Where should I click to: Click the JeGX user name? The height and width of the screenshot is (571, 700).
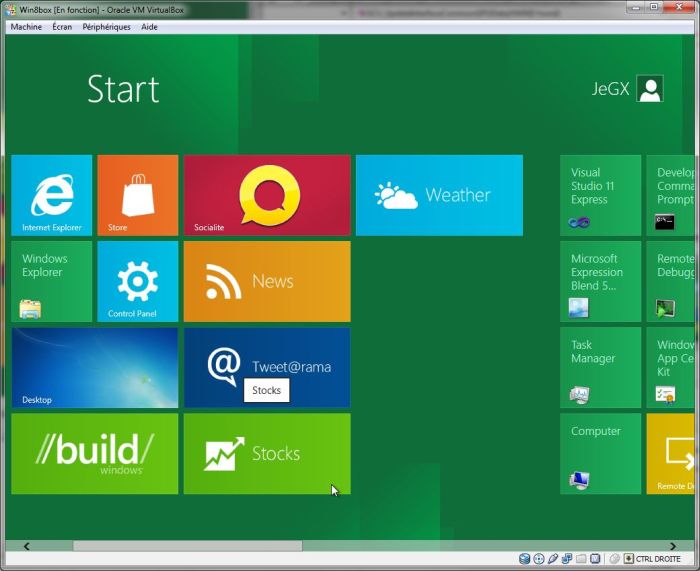click(610, 88)
